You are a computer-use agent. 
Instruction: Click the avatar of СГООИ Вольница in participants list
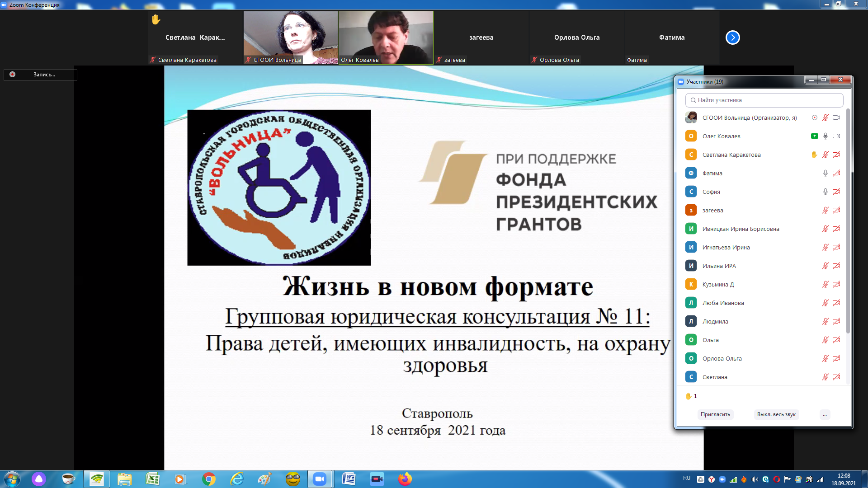691,117
